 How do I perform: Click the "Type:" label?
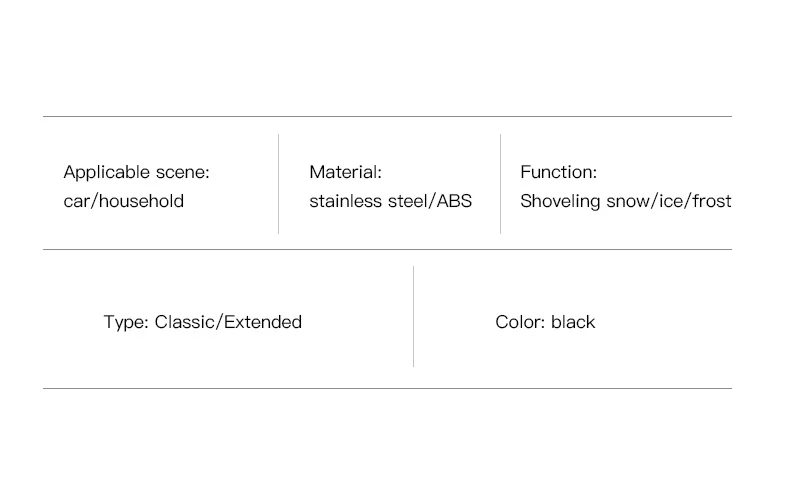tap(126, 322)
